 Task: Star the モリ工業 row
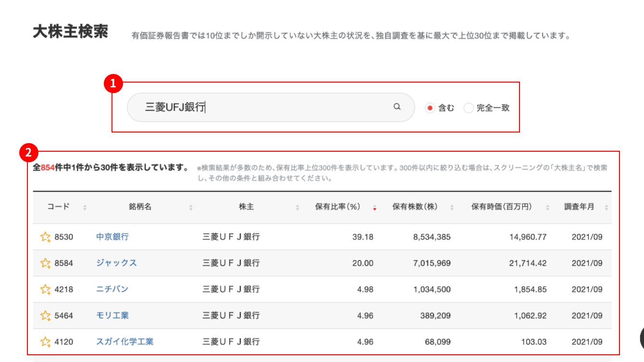(x=45, y=315)
